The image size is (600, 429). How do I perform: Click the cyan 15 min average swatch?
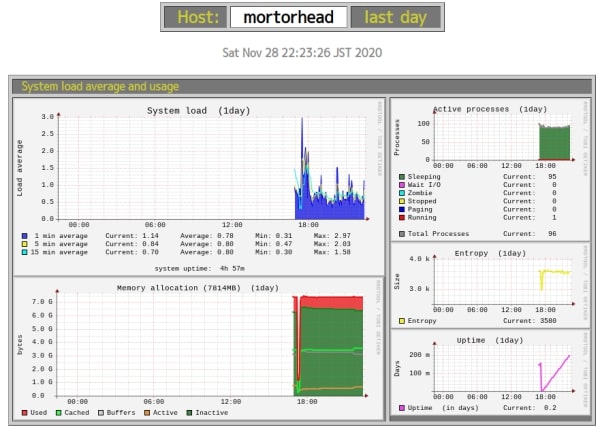24,253
